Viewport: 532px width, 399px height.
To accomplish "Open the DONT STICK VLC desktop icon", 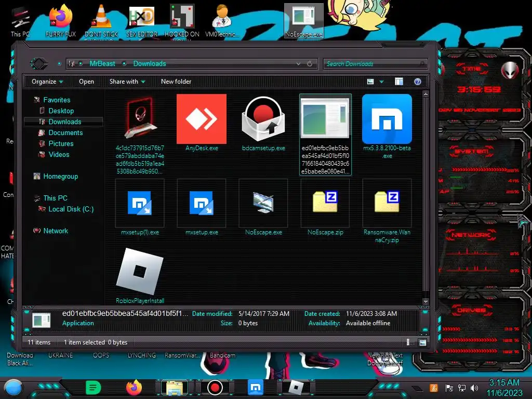I will click(101, 21).
